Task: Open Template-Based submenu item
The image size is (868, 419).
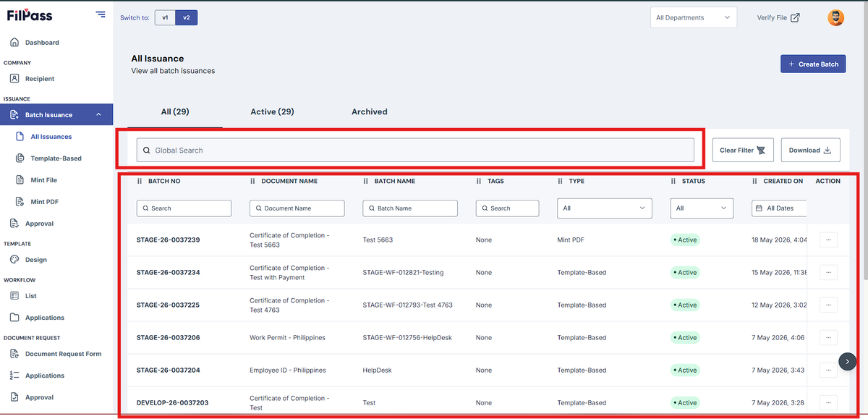Action: tap(56, 158)
